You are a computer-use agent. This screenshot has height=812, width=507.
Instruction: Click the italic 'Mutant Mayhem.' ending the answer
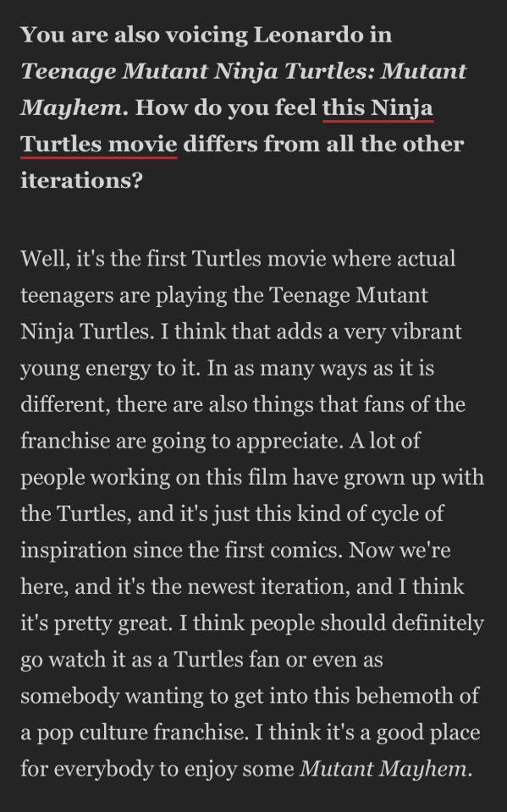click(x=386, y=769)
